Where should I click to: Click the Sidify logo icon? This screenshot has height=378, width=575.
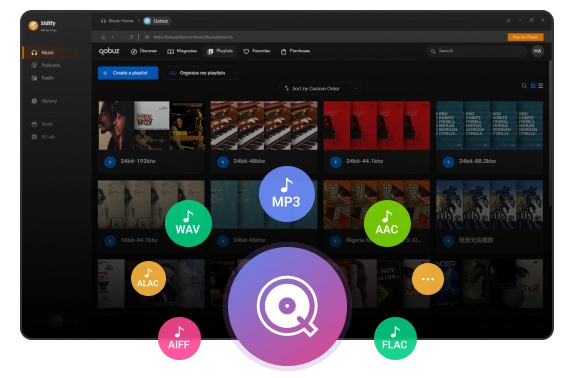33,26
